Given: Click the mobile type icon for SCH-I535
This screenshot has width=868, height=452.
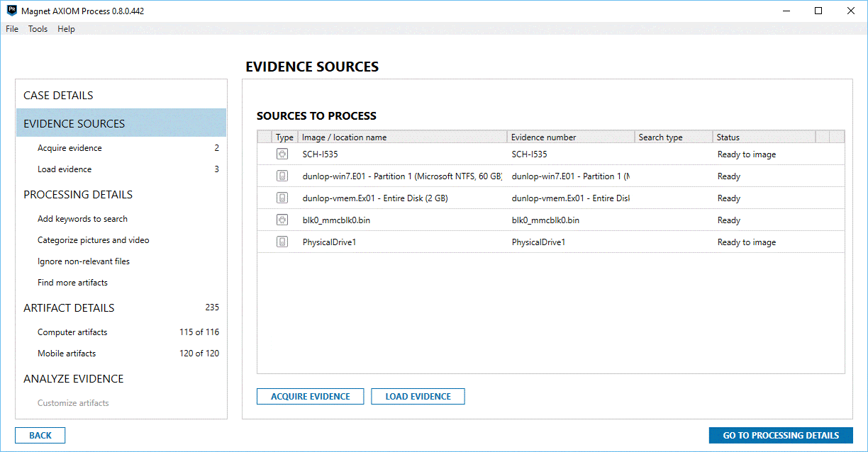Looking at the screenshot, I should coord(282,154).
